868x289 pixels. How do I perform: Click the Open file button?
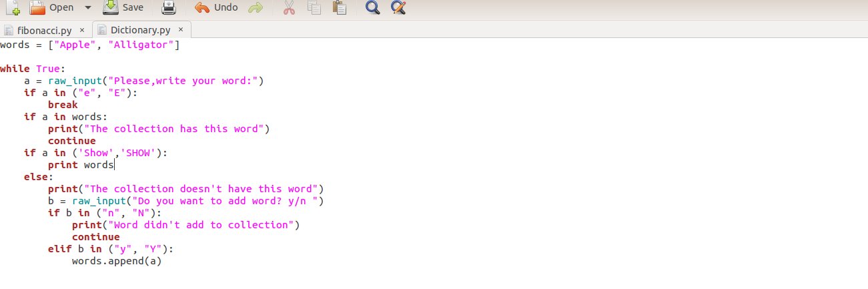52,8
